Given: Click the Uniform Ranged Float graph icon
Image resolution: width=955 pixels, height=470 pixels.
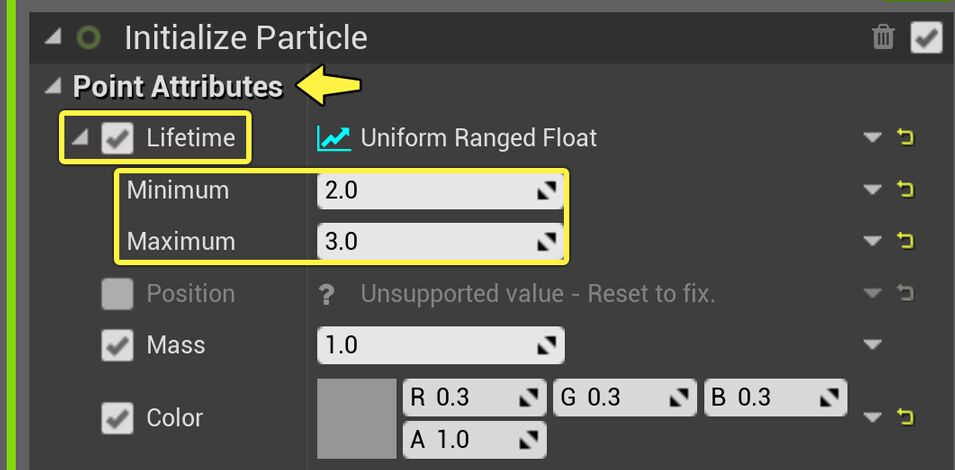Looking at the screenshot, I should tap(334, 138).
